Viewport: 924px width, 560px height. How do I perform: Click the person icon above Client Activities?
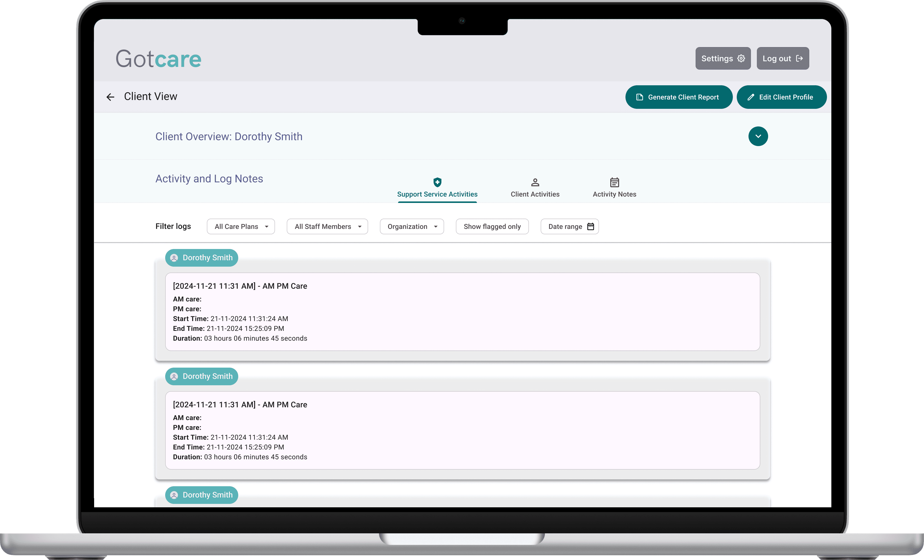click(x=535, y=182)
